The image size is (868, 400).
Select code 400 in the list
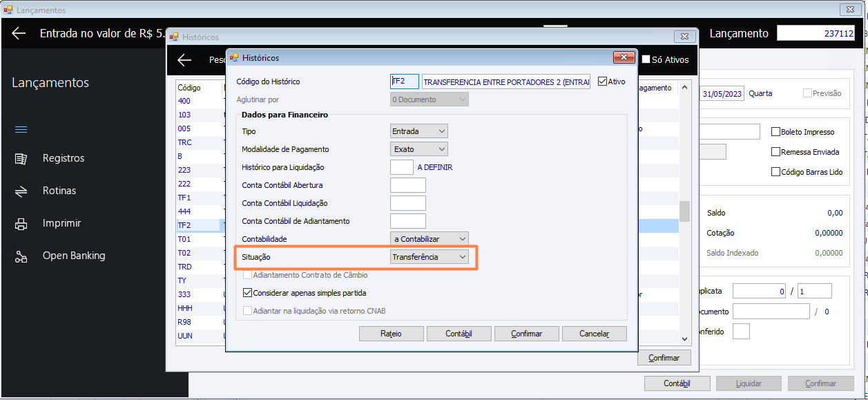[184, 101]
